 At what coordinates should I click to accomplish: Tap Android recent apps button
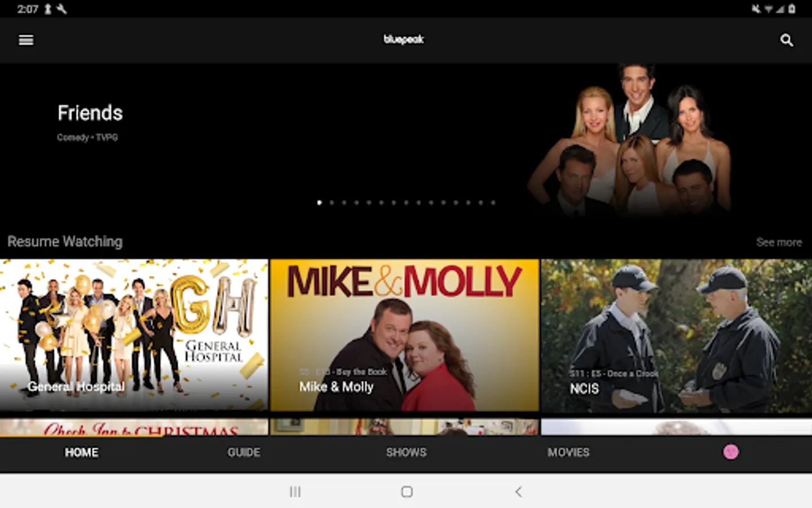tap(295, 492)
